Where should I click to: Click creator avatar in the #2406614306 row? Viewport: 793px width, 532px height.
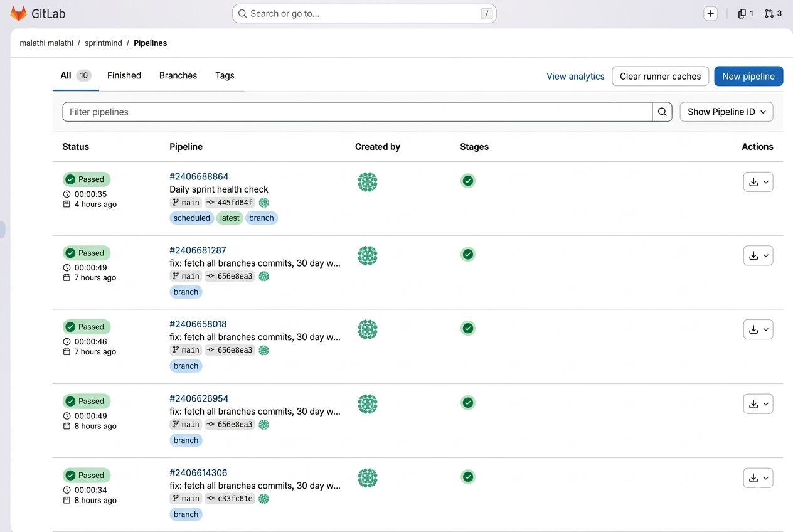tap(368, 478)
